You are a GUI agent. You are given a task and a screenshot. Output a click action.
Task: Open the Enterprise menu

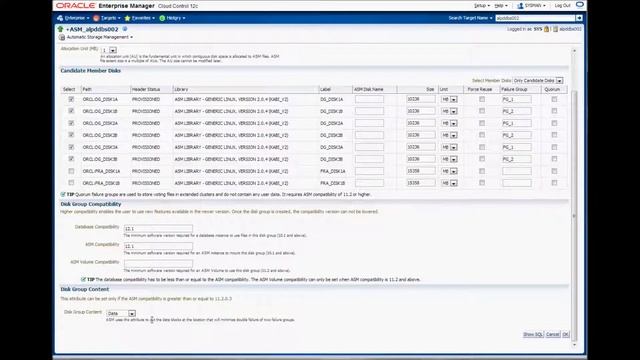coord(77,18)
